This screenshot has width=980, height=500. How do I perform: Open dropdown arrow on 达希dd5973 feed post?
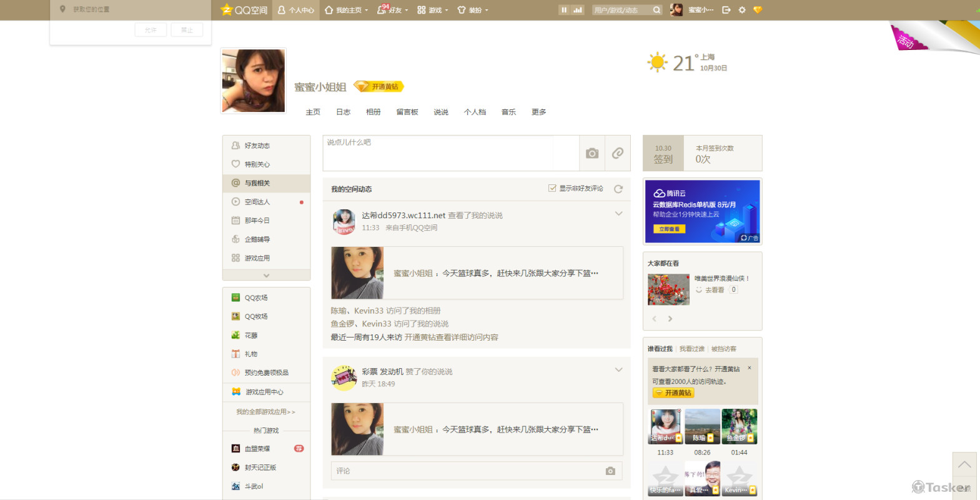pyautogui.click(x=618, y=214)
